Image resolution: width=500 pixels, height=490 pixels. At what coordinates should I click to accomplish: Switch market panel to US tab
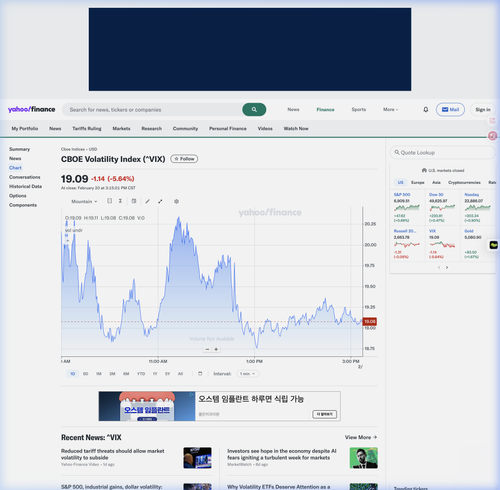400,182
